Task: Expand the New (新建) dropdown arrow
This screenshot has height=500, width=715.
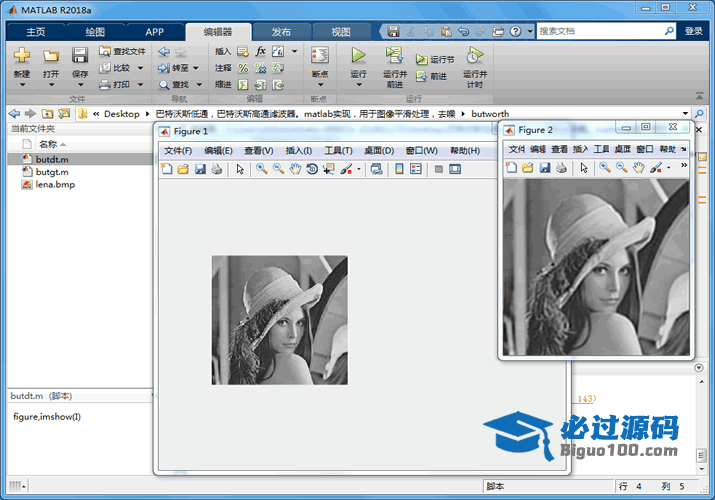Action: pos(22,85)
